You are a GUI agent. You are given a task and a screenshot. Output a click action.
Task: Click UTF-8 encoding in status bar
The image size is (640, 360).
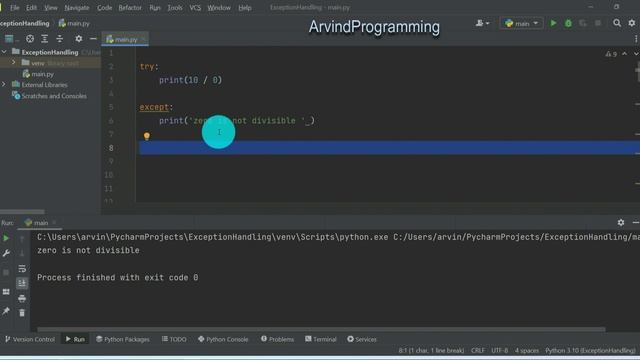click(x=499, y=351)
